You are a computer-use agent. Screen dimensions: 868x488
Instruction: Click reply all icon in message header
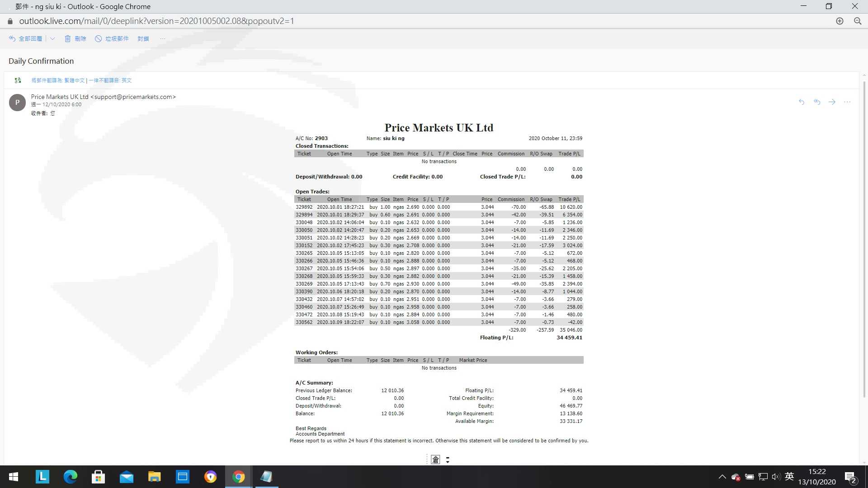(x=817, y=102)
